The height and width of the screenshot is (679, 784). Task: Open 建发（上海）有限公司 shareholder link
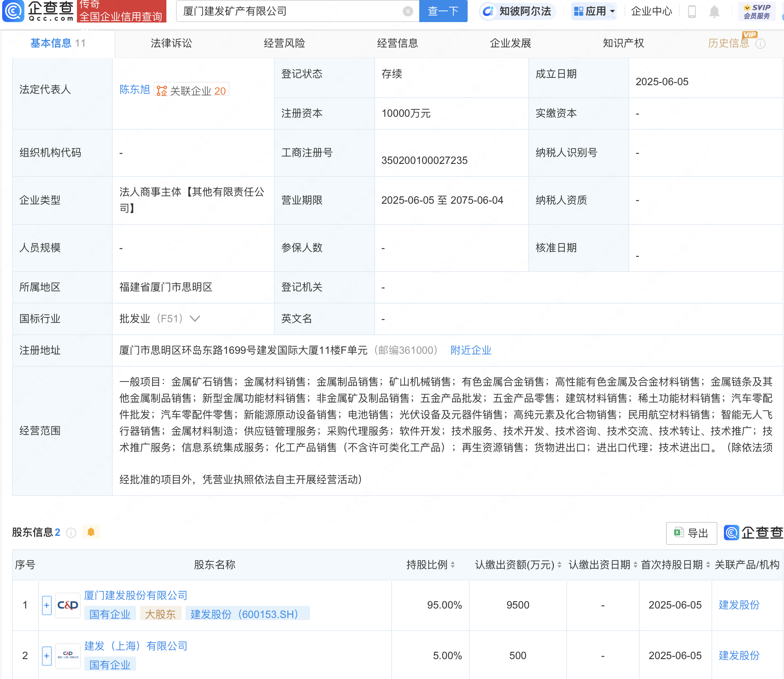tap(136, 646)
